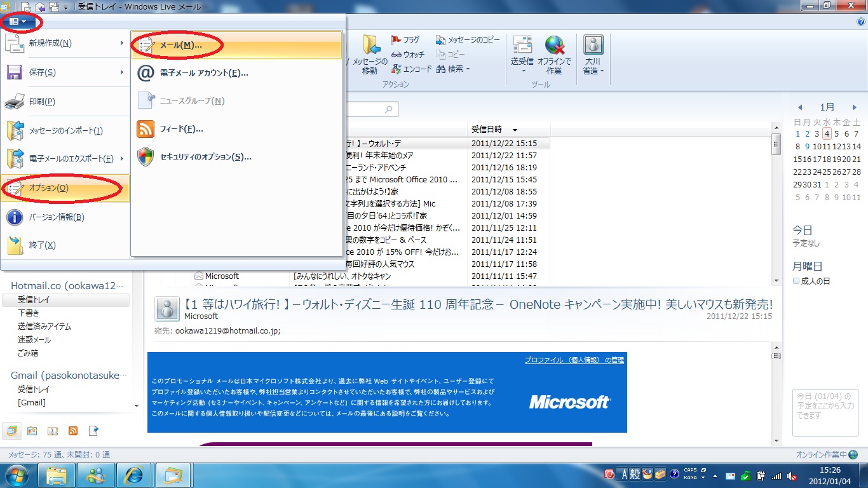Click メッセージのコピー in ribbon
Screen dimensions: 868x488
click(468, 40)
